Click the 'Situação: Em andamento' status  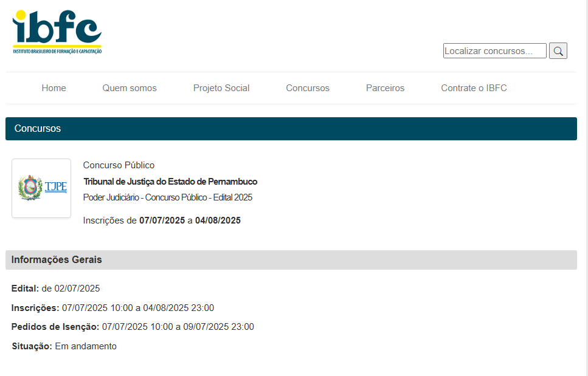click(64, 346)
